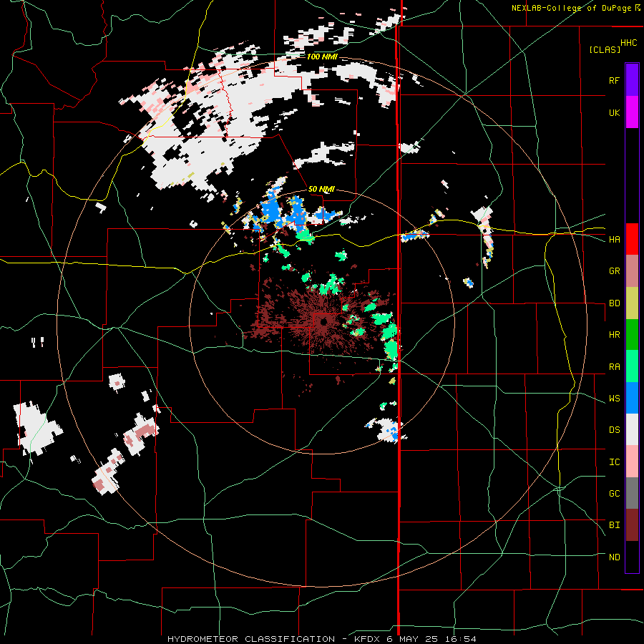Click the radar site center point
The width and height of the screenshot is (644, 644).
[323, 321]
